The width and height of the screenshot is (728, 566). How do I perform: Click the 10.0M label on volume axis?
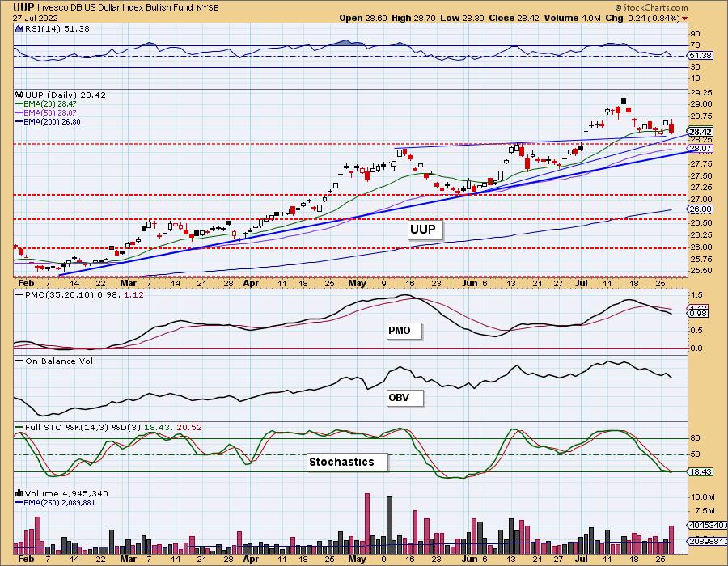[x=702, y=497]
